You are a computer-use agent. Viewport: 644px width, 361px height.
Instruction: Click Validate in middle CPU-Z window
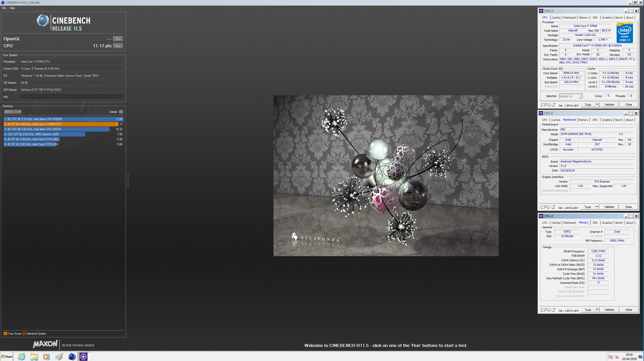click(609, 207)
